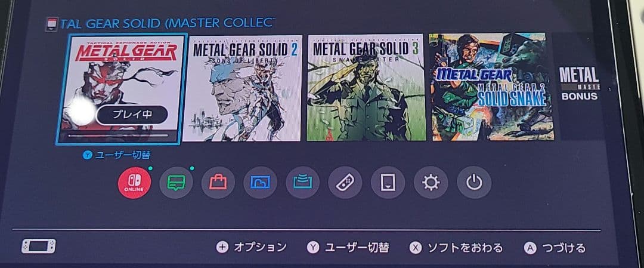Screen dimensions: 644x268
Task: Open the Nintendo eShop bag icon
Action: 218,182
